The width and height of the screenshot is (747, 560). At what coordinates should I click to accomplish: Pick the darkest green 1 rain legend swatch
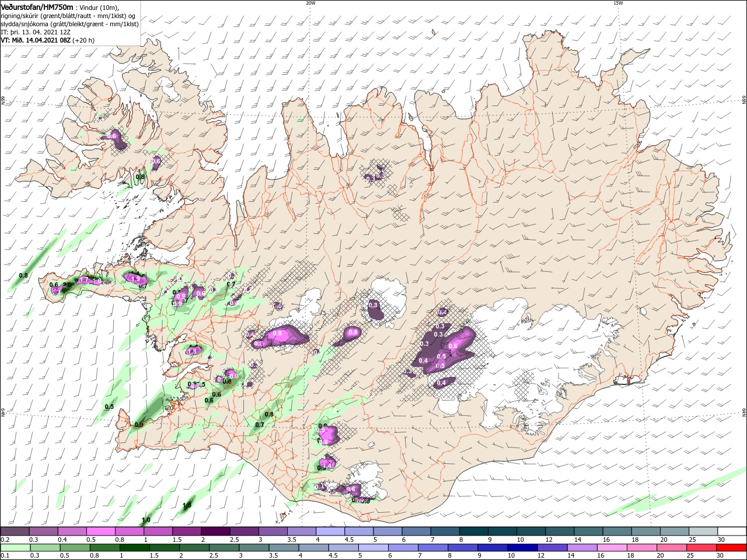point(134,548)
